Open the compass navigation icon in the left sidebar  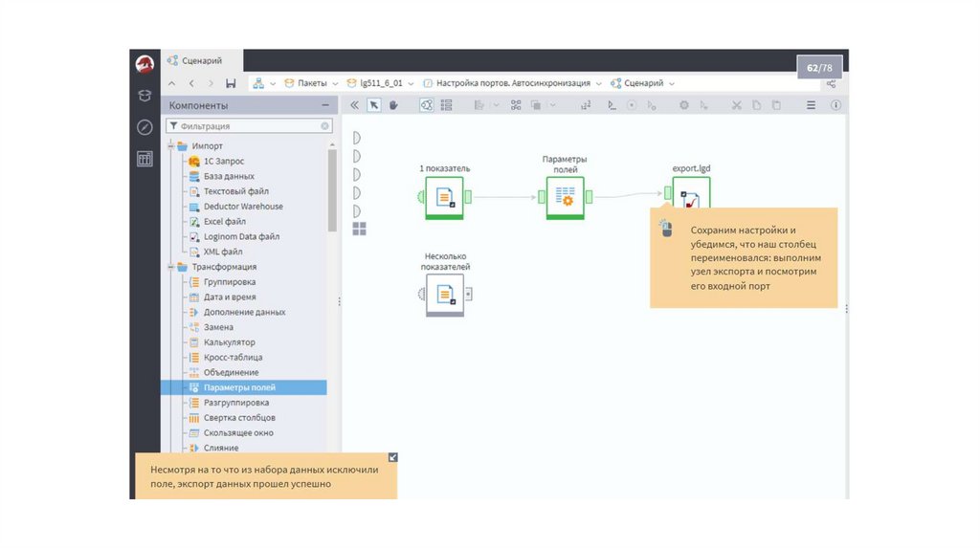(145, 127)
